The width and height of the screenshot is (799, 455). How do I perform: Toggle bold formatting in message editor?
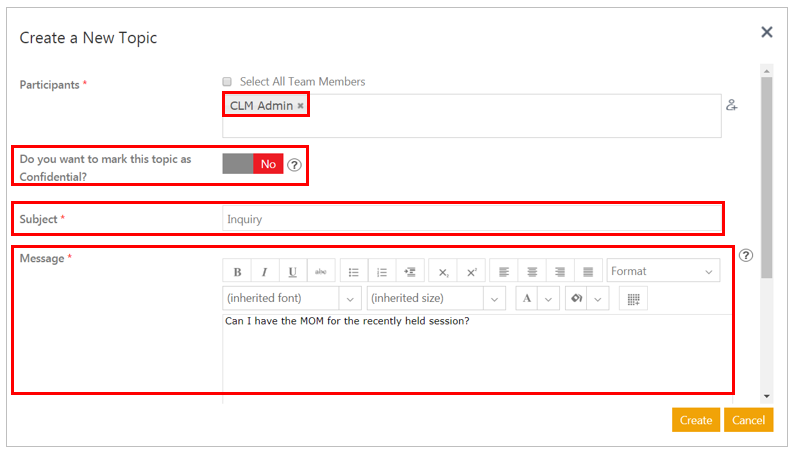point(237,272)
